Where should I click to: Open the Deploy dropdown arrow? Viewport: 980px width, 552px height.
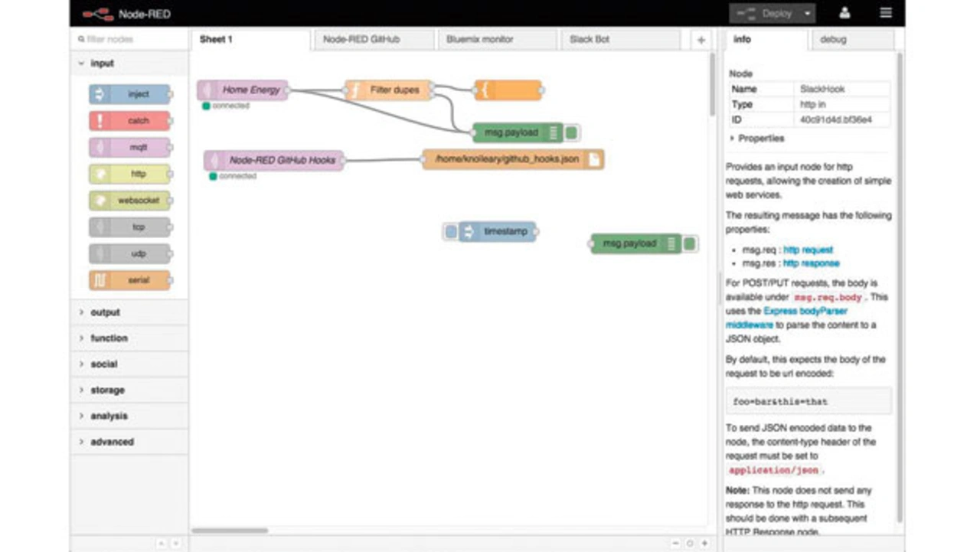coord(807,14)
